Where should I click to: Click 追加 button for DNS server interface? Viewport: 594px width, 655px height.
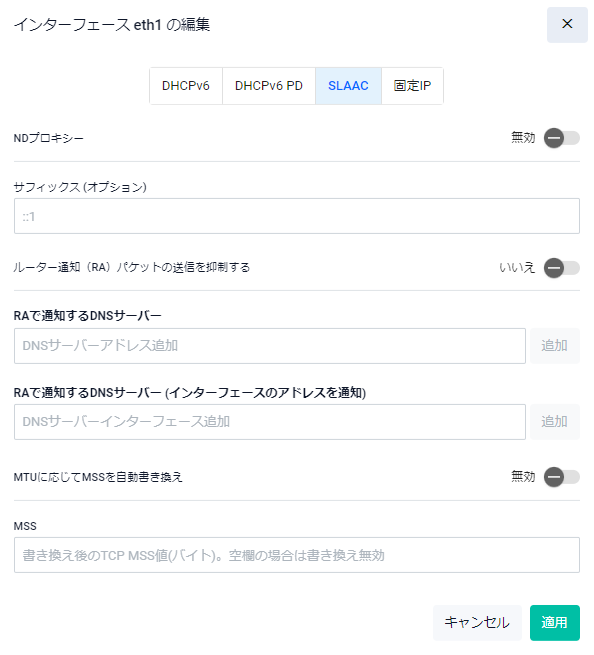[x=555, y=421]
